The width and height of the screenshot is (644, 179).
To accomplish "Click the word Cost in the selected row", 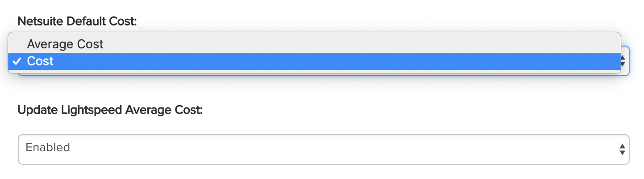I will [x=40, y=61].
